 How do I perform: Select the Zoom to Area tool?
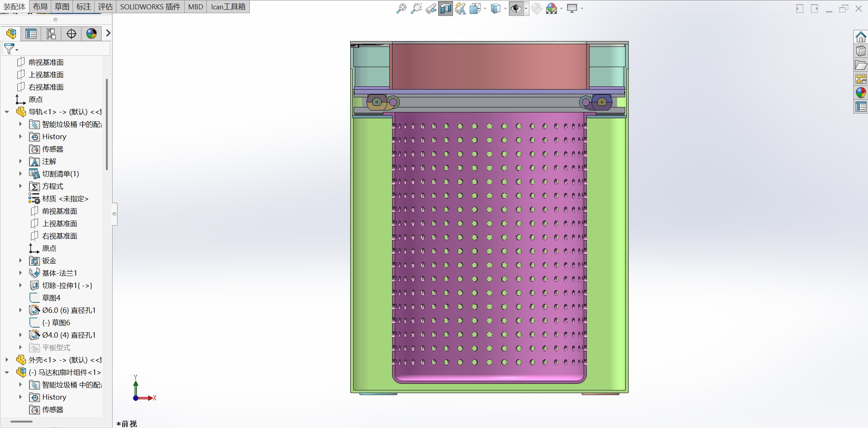point(416,9)
